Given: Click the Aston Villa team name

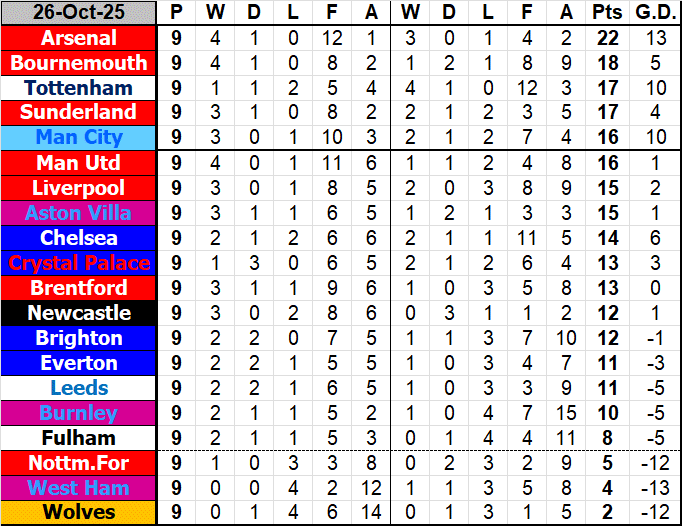Looking at the screenshot, I should [x=79, y=213].
